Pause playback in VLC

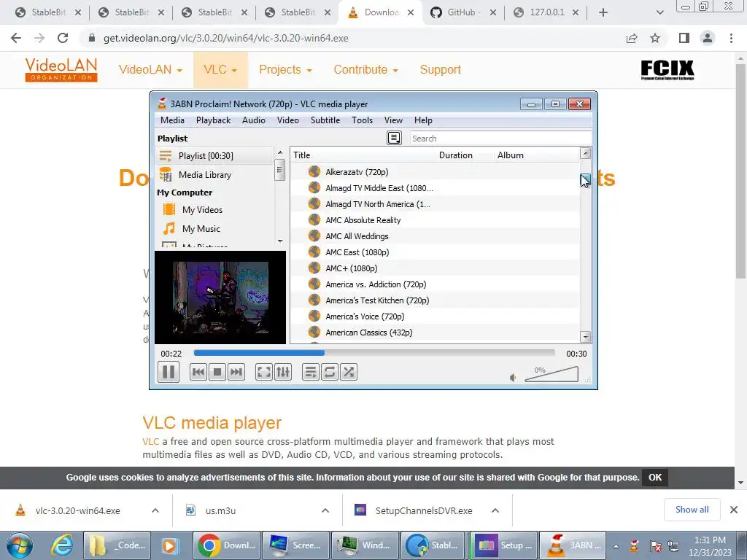169,372
